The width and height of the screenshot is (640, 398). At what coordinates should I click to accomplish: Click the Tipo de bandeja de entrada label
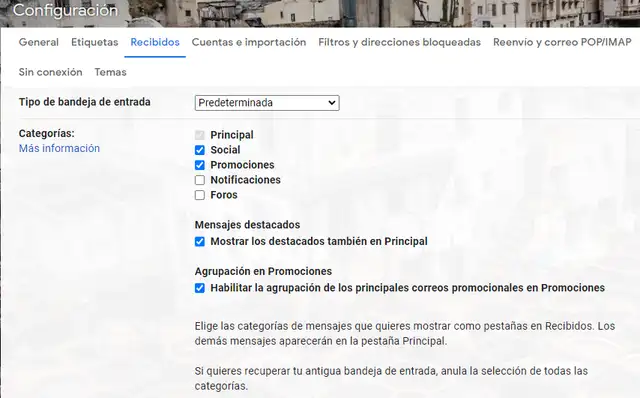click(84, 102)
